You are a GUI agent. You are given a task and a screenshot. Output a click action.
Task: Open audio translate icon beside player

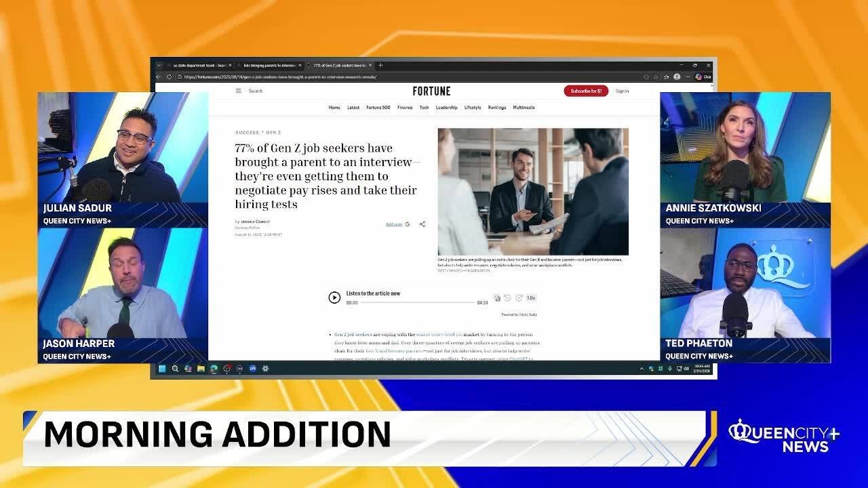[497, 298]
